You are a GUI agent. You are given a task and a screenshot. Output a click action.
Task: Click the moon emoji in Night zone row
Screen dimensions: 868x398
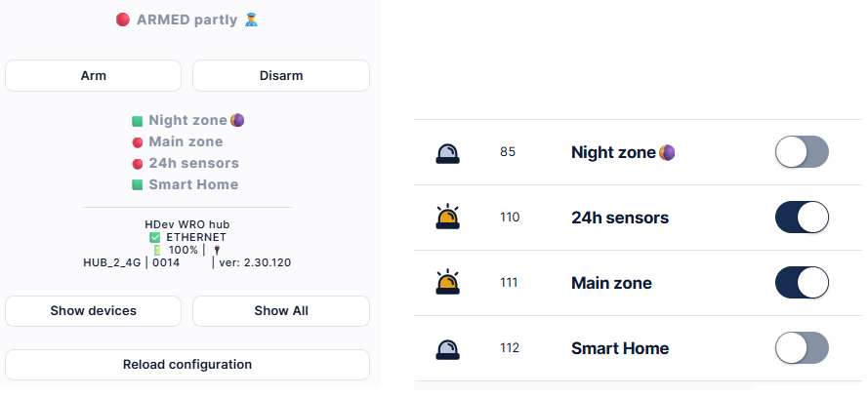tap(667, 152)
